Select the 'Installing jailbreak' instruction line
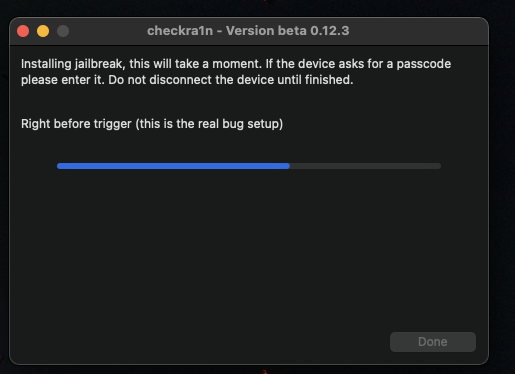This screenshot has width=515, height=374. [236, 64]
